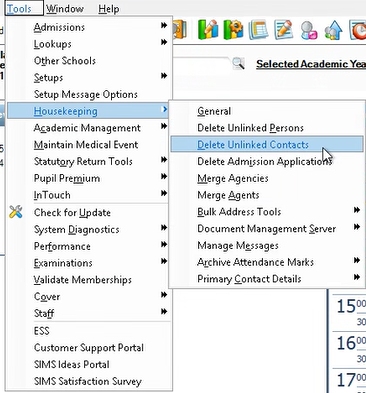Click the bar chart with pencil toolbar icon
Image resolution: width=366 pixels, height=393 pixels.
(x=208, y=29)
